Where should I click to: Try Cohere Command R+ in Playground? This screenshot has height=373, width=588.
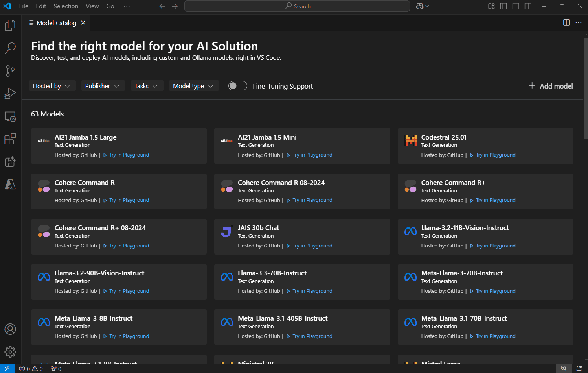coord(493,200)
